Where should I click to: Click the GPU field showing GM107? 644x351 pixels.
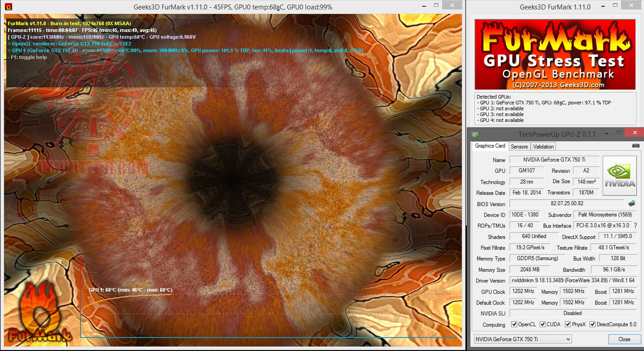(x=527, y=171)
